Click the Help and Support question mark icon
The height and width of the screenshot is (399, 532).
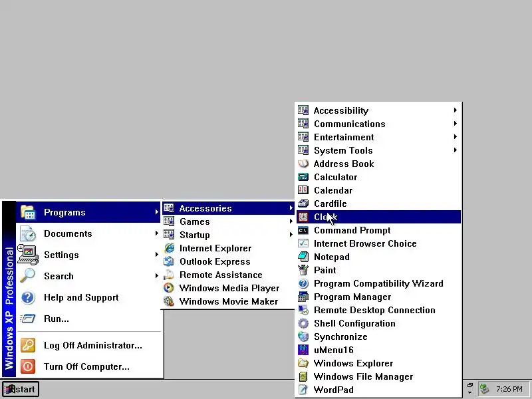[x=28, y=297]
